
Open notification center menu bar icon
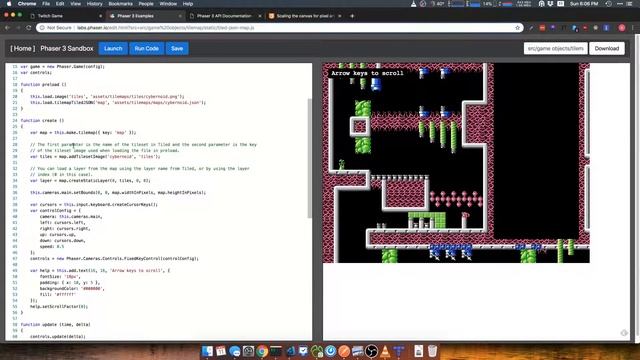(630, 4)
